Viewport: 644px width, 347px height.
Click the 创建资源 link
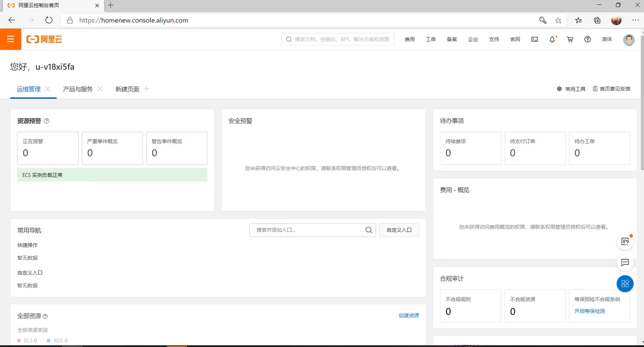click(408, 316)
